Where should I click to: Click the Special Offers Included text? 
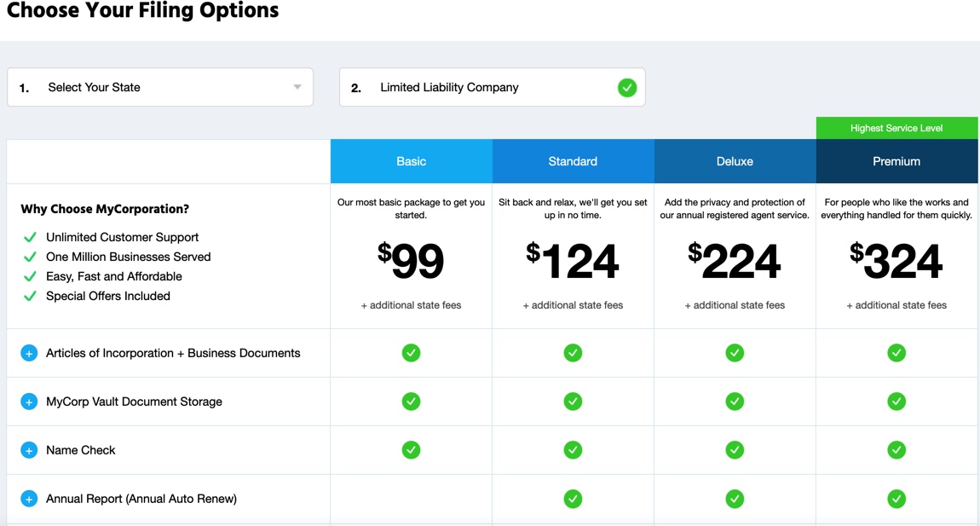pos(108,296)
